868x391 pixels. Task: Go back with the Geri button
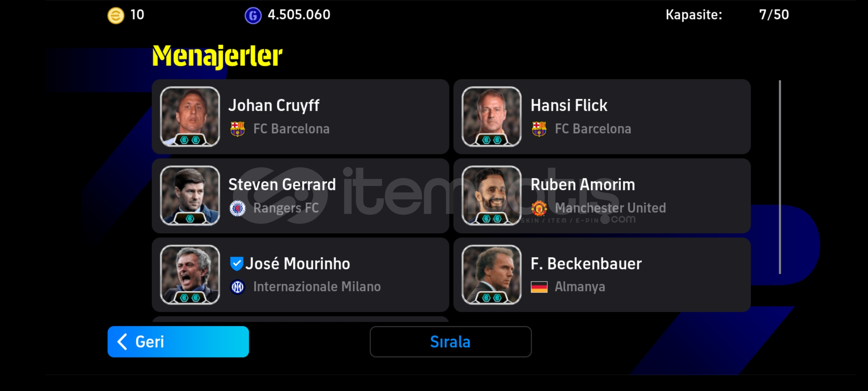(178, 342)
